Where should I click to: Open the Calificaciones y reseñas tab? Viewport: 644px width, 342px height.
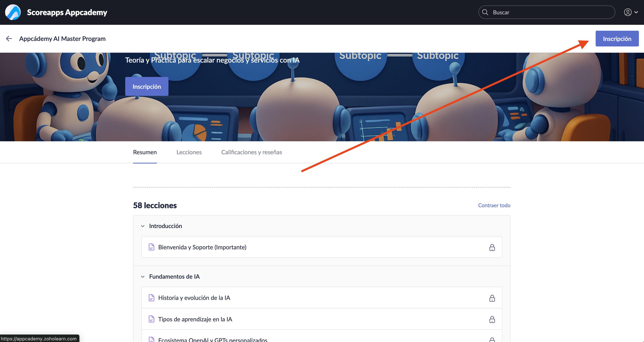coord(251,152)
